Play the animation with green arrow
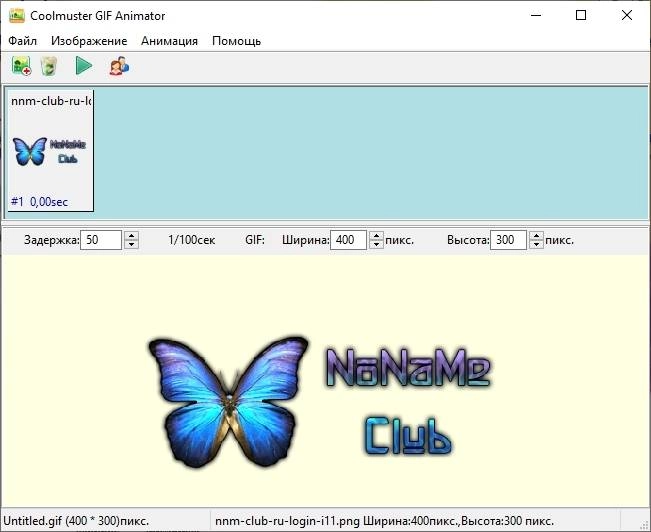Screen dimensions: 651x532 pyautogui.click(x=84, y=66)
